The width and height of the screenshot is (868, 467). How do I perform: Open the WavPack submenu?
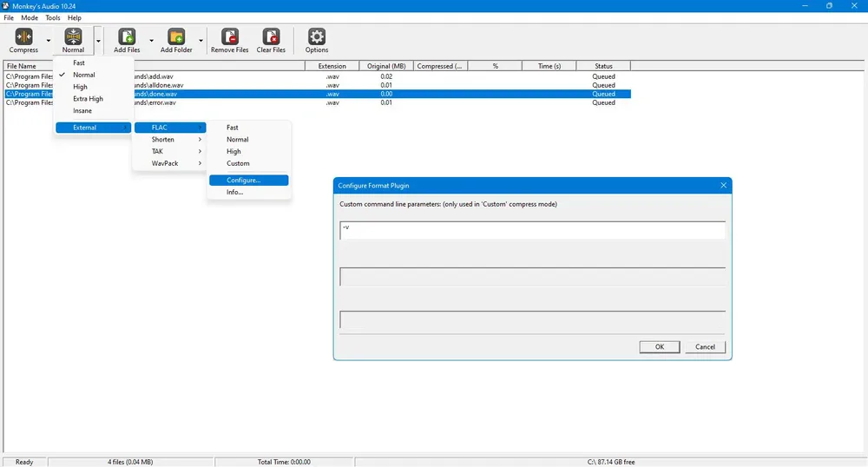(x=170, y=163)
